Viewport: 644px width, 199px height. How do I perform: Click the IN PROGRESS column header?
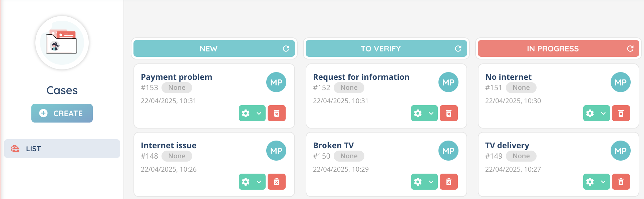553,49
